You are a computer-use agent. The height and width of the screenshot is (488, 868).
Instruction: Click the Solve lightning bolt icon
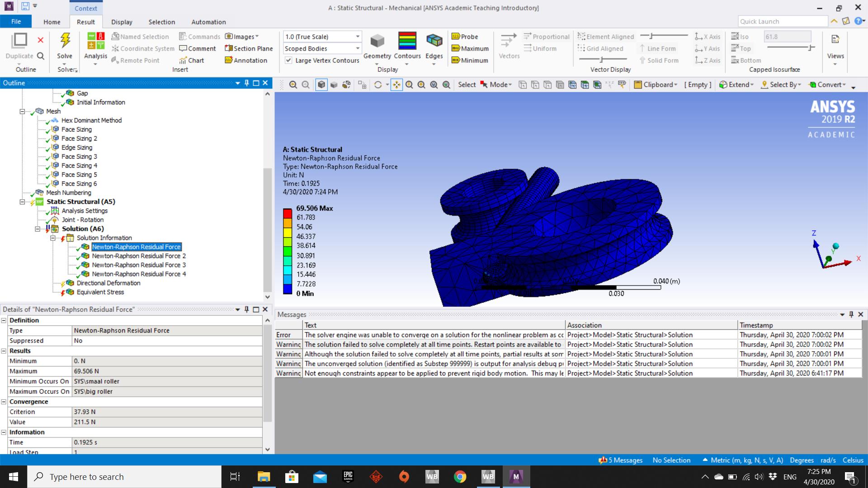[65, 41]
